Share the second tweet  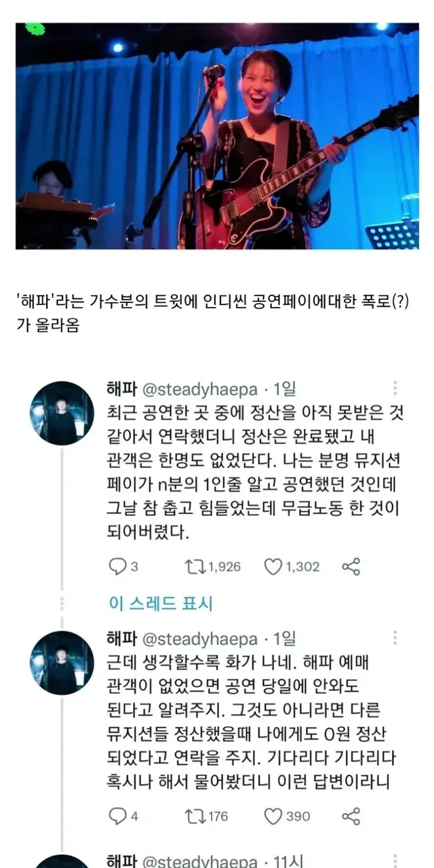point(351,816)
